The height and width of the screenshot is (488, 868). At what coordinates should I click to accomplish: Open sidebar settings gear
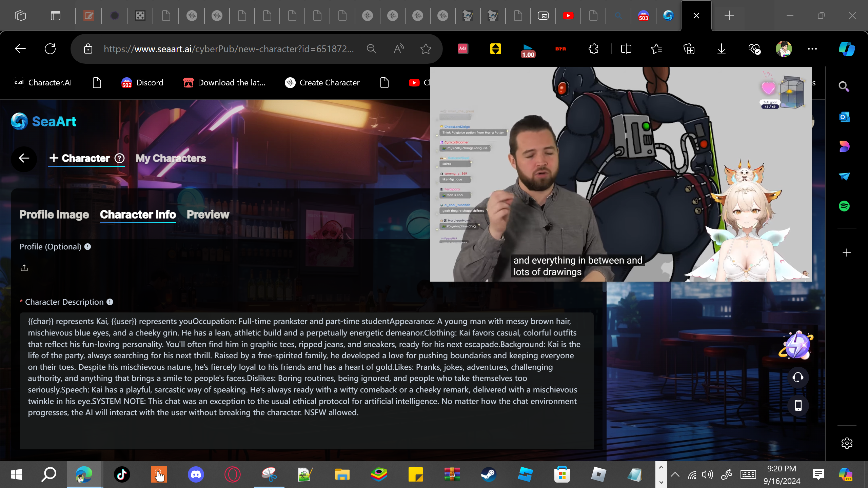pos(847,443)
